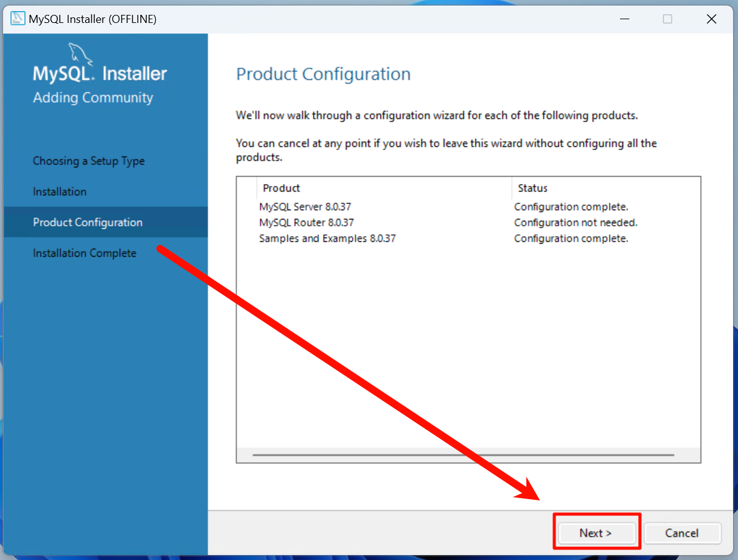The height and width of the screenshot is (560, 738).
Task: Click the MySQL Installer title bar icon
Action: (17, 19)
